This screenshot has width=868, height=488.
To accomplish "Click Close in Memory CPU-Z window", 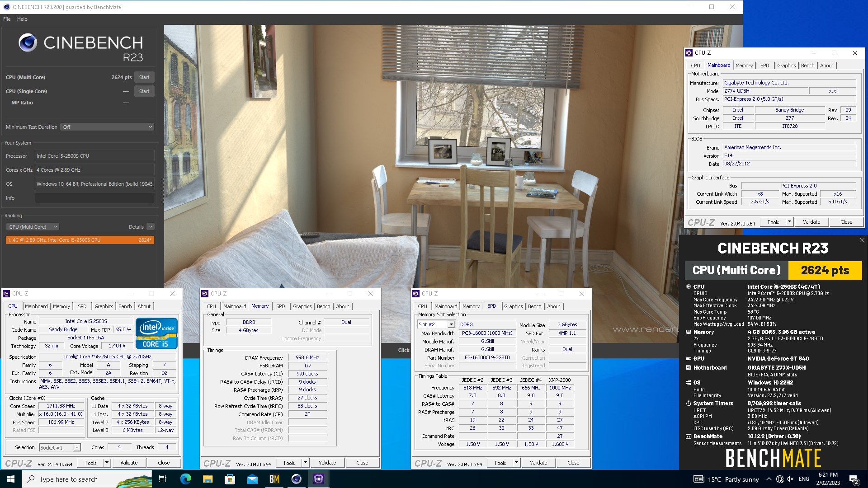I will (362, 463).
